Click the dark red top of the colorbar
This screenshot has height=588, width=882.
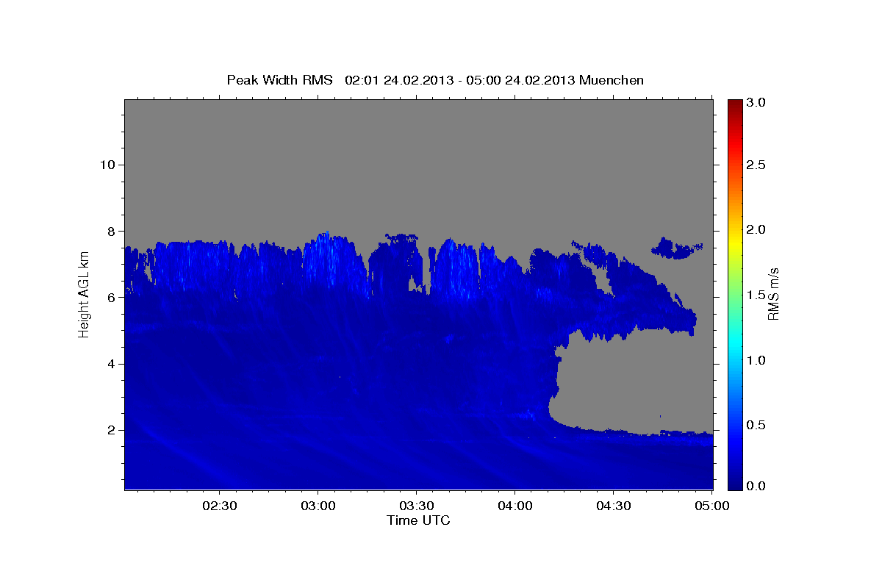(734, 104)
